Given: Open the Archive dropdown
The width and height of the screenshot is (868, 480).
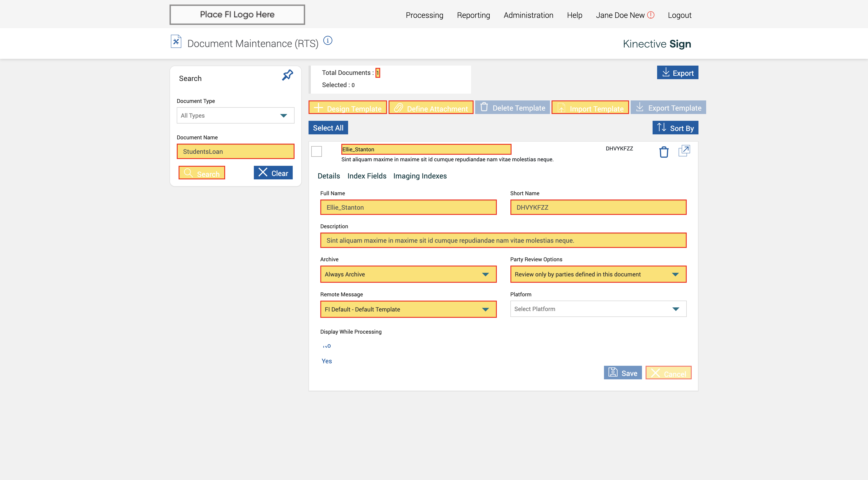Looking at the screenshot, I should click(x=408, y=274).
